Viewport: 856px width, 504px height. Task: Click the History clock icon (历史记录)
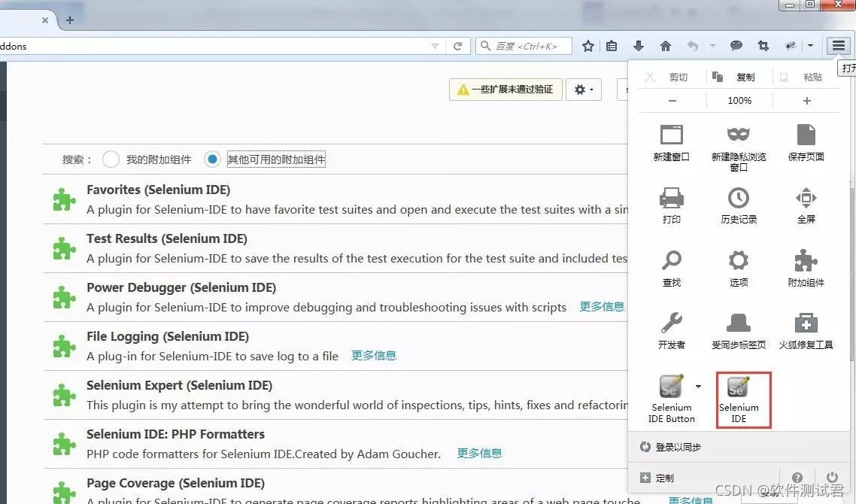738,199
